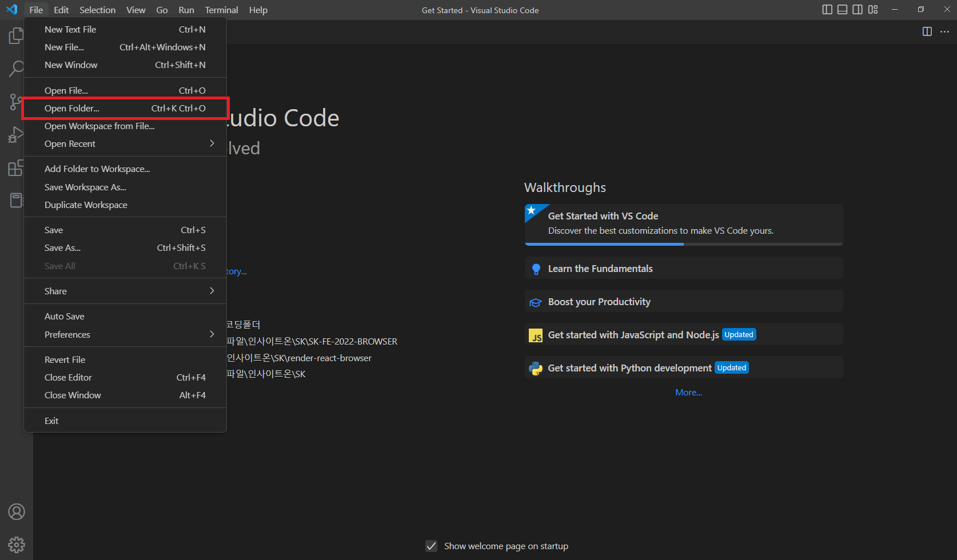The height and width of the screenshot is (560, 957).
Task: Click Get Started walkthrough progress bar
Action: (684, 244)
